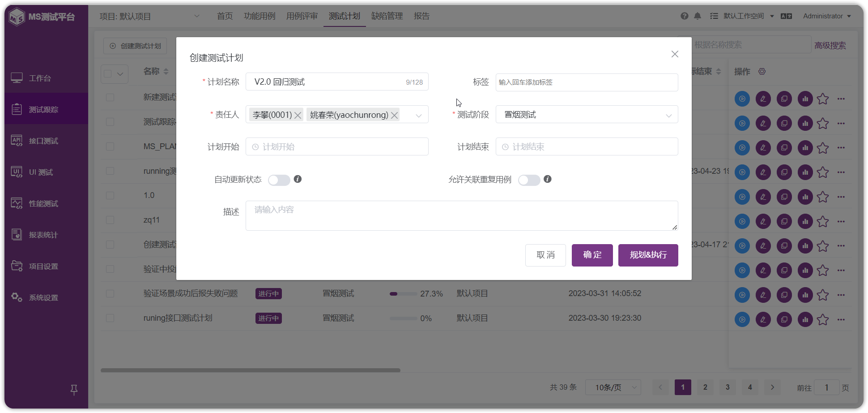The width and height of the screenshot is (868, 413).
Task: Confirm with the 确定 button
Action: click(592, 255)
